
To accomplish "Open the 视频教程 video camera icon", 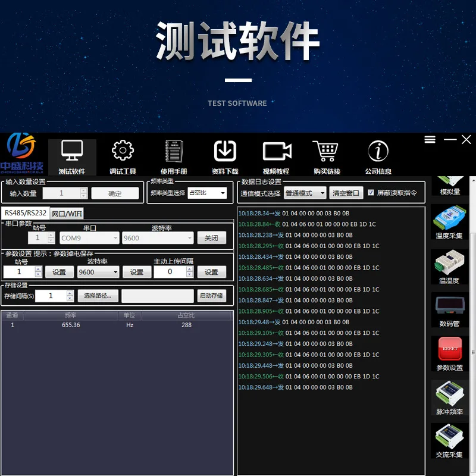I will click(277, 151).
